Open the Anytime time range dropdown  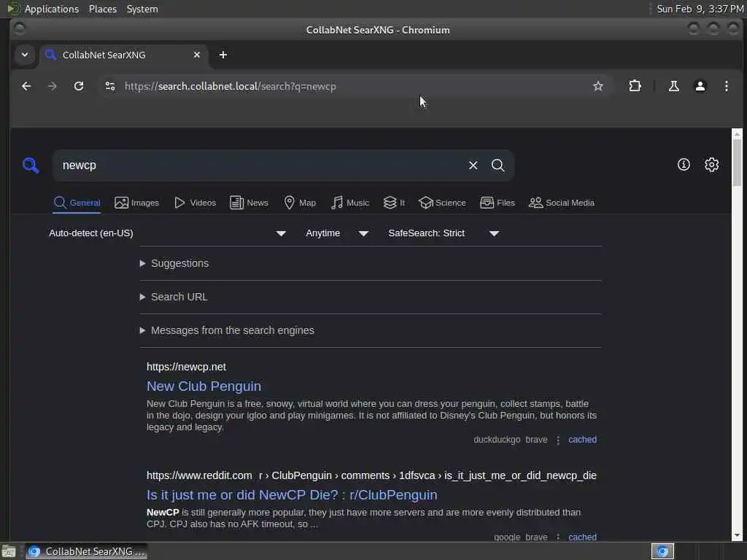click(337, 233)
